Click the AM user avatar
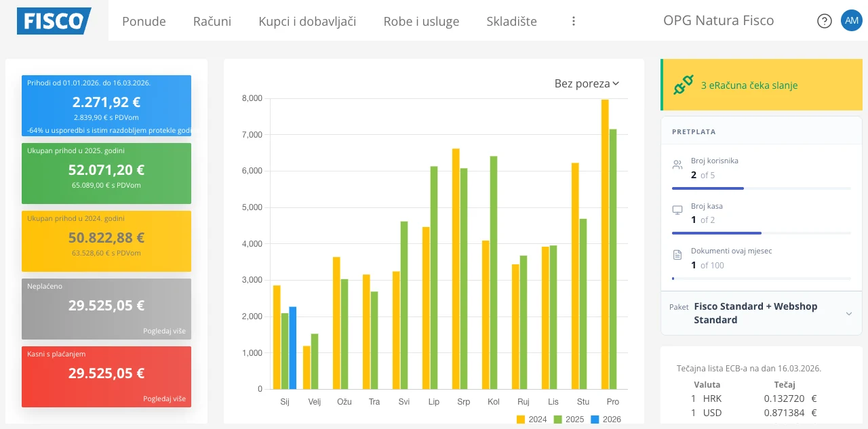Viewport: 868px width, 429px height. tap(851, 20)
